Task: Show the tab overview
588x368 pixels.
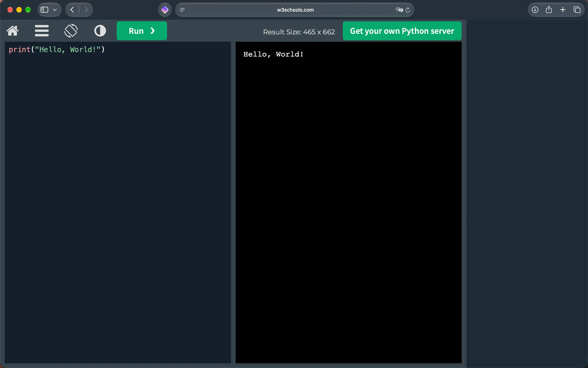Action: click(x=577, y=10)
